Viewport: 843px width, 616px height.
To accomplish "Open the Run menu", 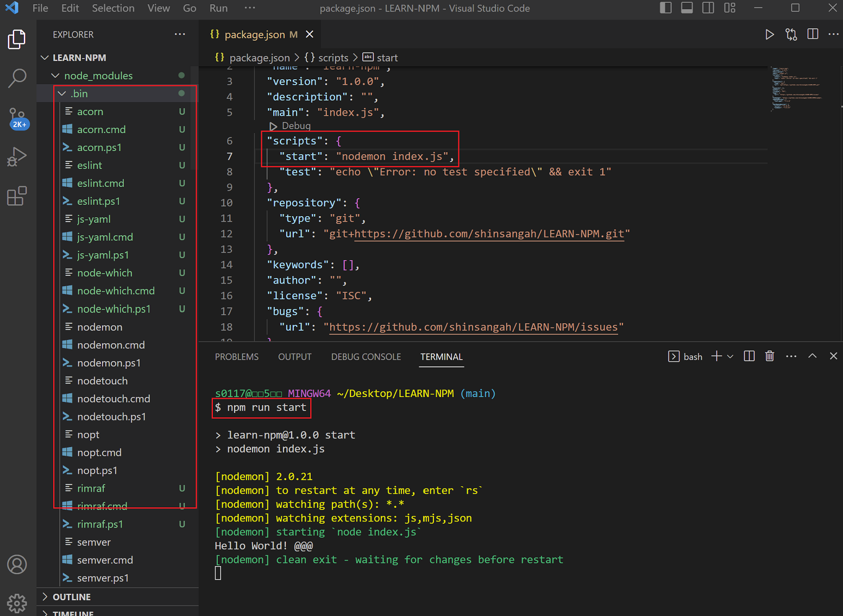I will coord(218,8).
